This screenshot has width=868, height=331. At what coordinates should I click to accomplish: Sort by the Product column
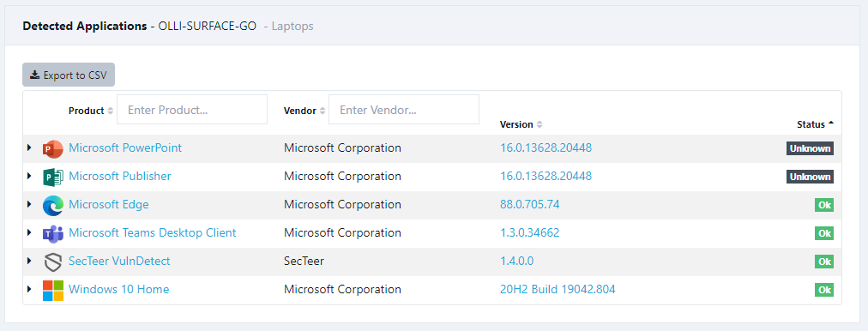coord(91,111)
